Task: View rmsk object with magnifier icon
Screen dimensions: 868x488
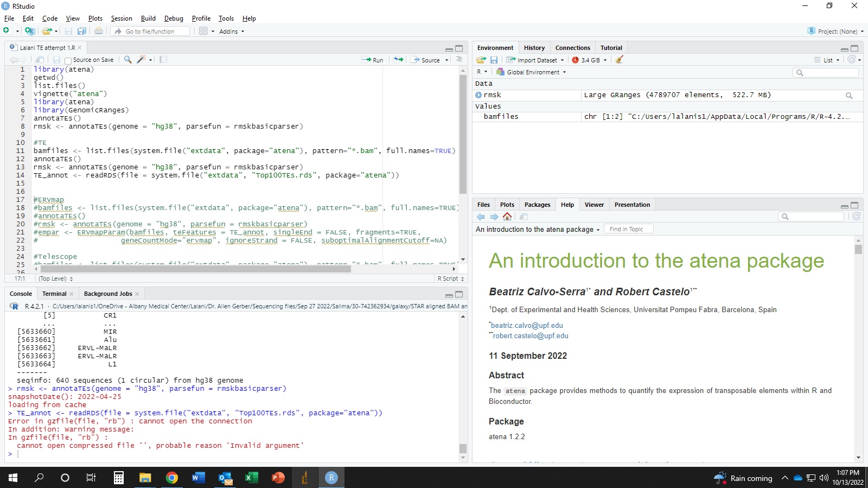Action: pos(849,96)
